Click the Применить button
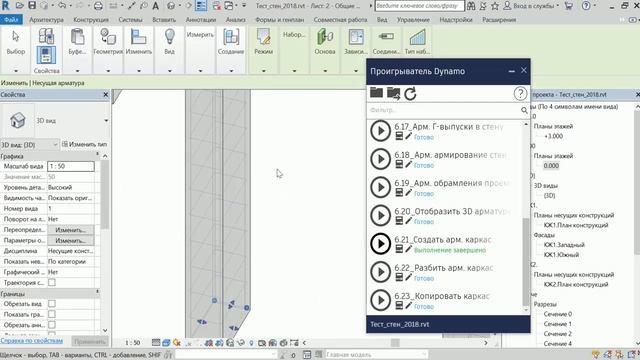 (89, 341)
